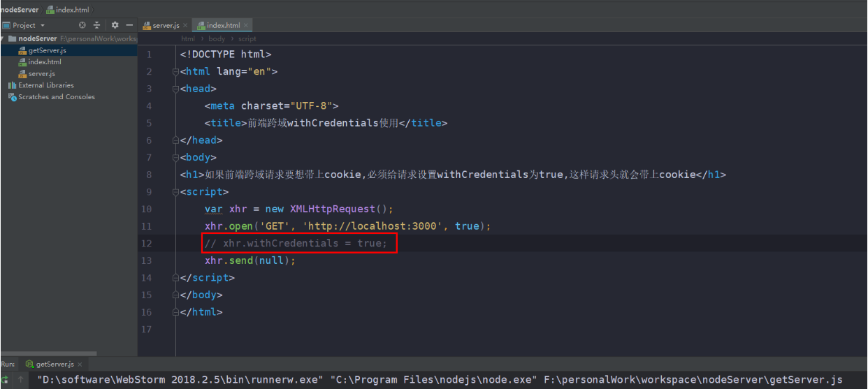Click the xhr.send(null) line
868x389 pixels.
click(x=250, y=260)
